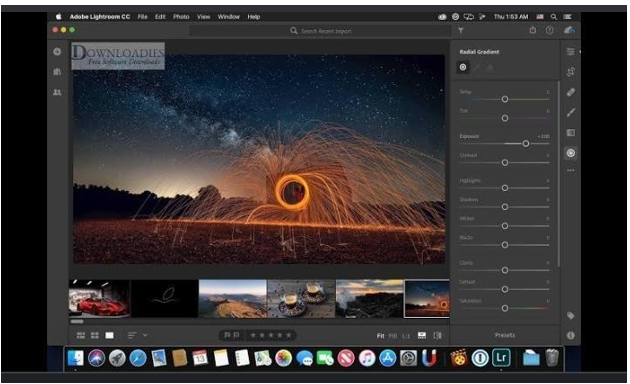The height and width of the screenshot is (384, 630).
Task: Select the dark leaf outline thumbnail
Action: click(164, 298)
